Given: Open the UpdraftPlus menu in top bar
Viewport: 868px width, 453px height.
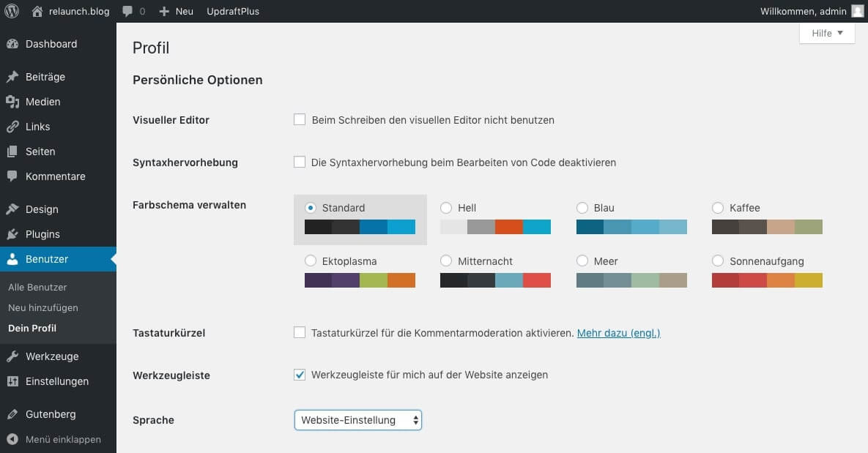Looking at the screenshot, I should click(233, 11).
